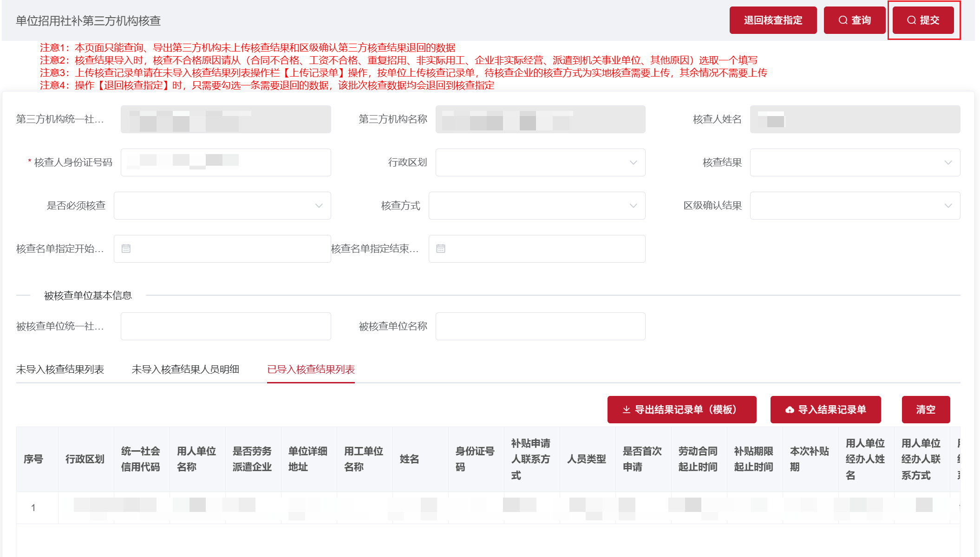Screen dimensions: 980x557
Task: Click the 核查人姓名 disabled field
Action: (x=855, y=119)
